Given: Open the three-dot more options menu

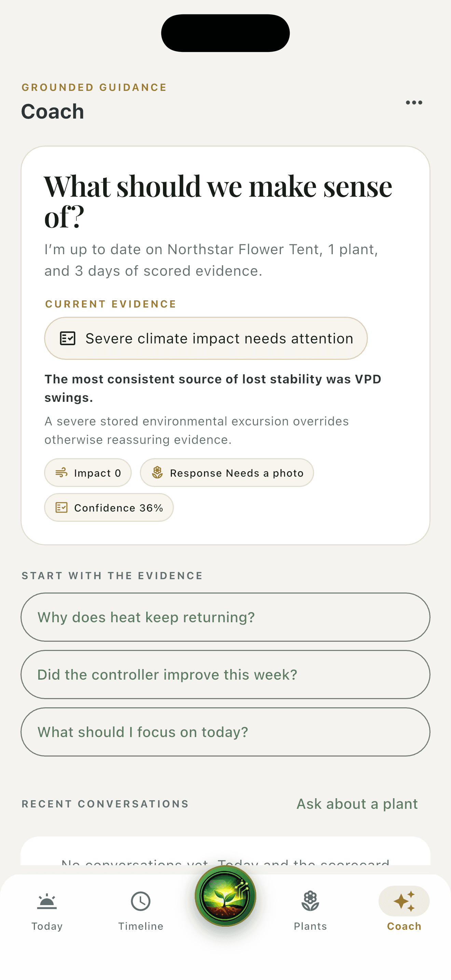Looking at the screenshot, I should click(414, 102).
